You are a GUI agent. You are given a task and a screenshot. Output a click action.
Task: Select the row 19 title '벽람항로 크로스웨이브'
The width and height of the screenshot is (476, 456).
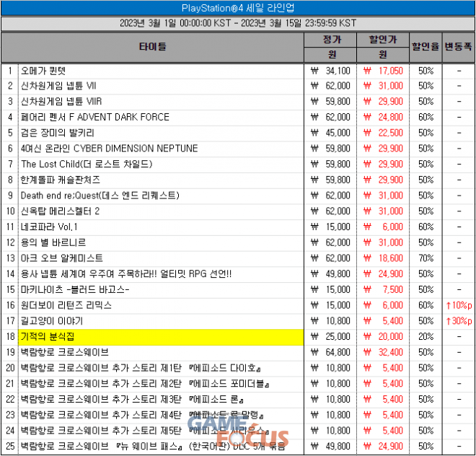click(64, 353)
